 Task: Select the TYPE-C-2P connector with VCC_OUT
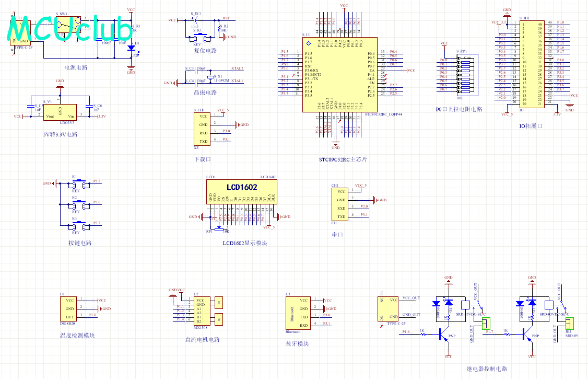pyautogui.click(x=388, y=309)
